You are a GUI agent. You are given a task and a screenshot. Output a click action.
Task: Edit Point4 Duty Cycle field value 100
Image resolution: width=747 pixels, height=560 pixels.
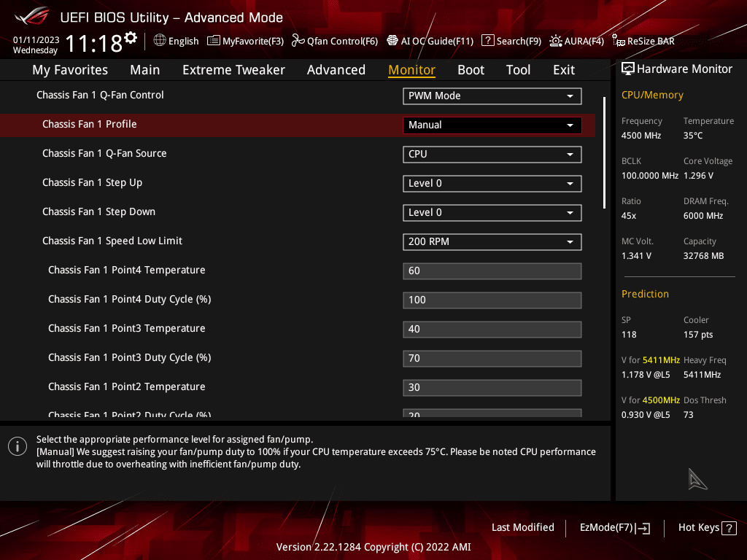click(x=492, y=300)
